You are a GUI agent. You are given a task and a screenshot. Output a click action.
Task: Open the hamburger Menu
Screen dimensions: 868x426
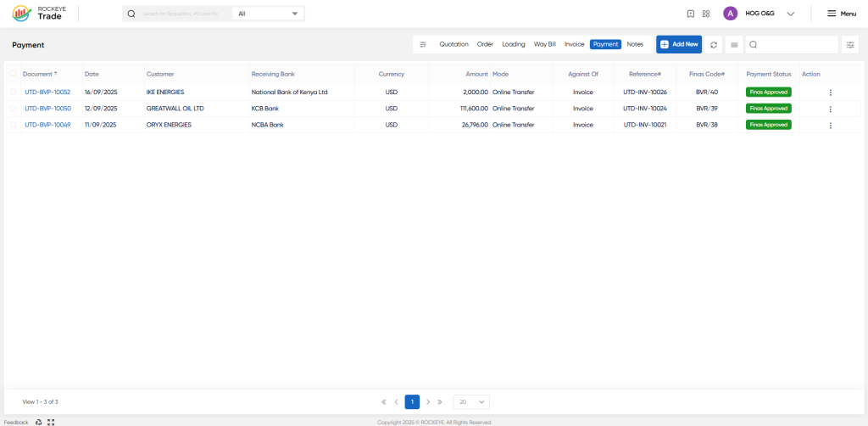tap(842, 14)
